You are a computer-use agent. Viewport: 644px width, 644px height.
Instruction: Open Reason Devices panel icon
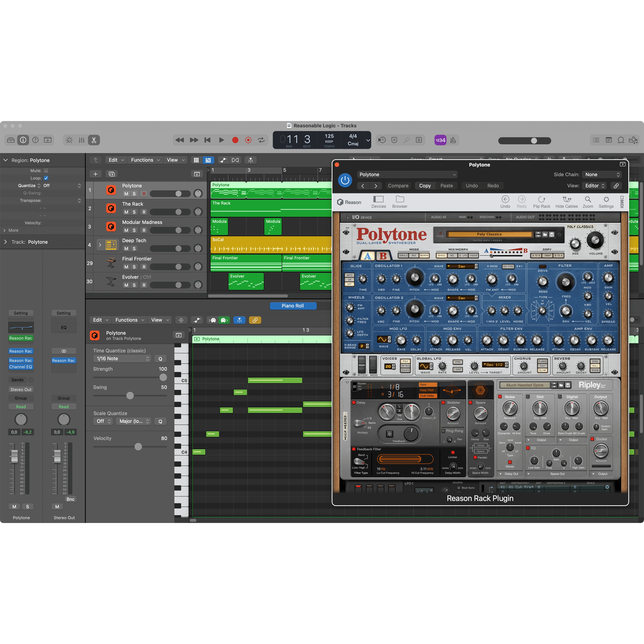coord(379,202)
